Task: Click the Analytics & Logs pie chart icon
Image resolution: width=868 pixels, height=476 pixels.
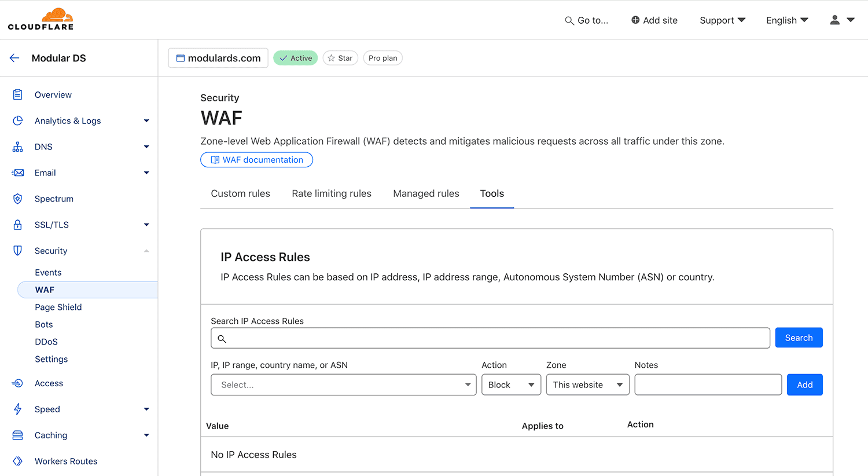Action: [x=18, y=120]
